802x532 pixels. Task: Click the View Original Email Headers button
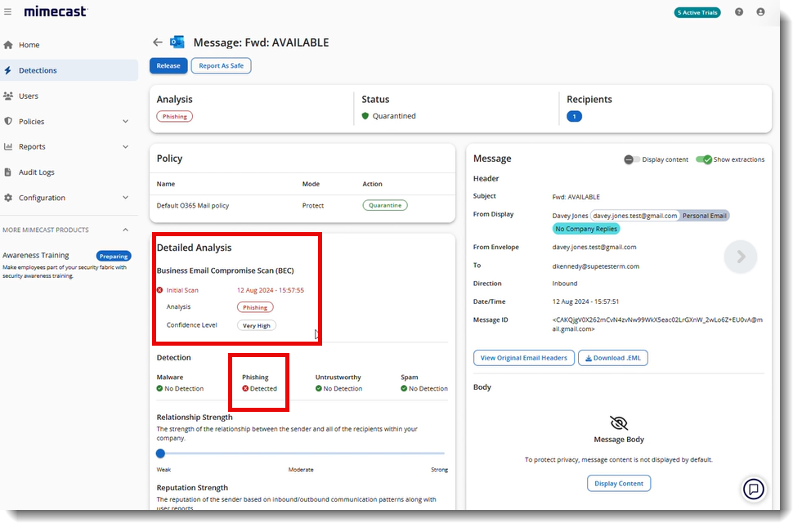click(x=523, y=357)
